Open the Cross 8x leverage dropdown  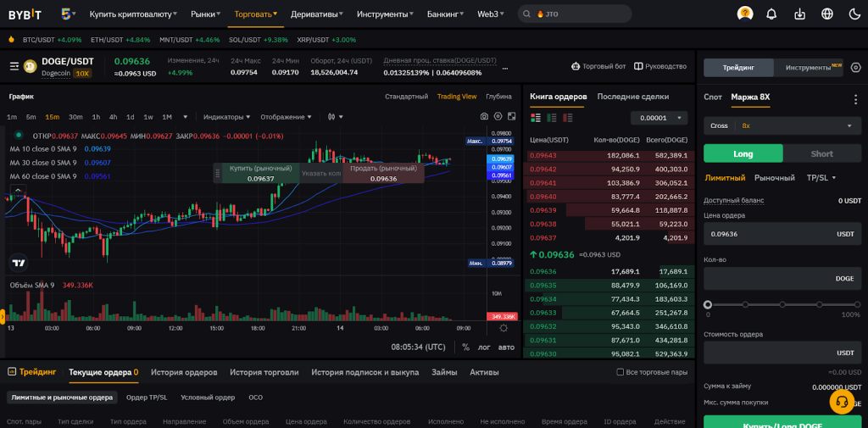(x=782, y=125)
